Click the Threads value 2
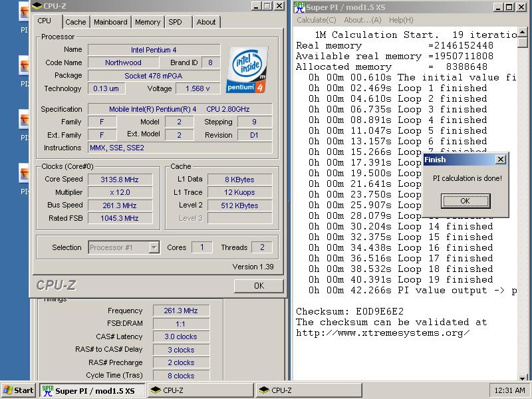 [x=262, y=247]
